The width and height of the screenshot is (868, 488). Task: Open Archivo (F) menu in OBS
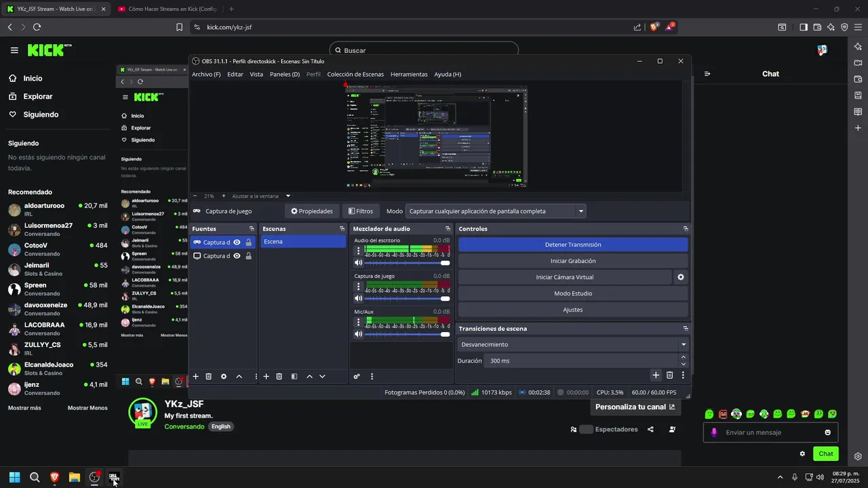click(x=206, y=75)
